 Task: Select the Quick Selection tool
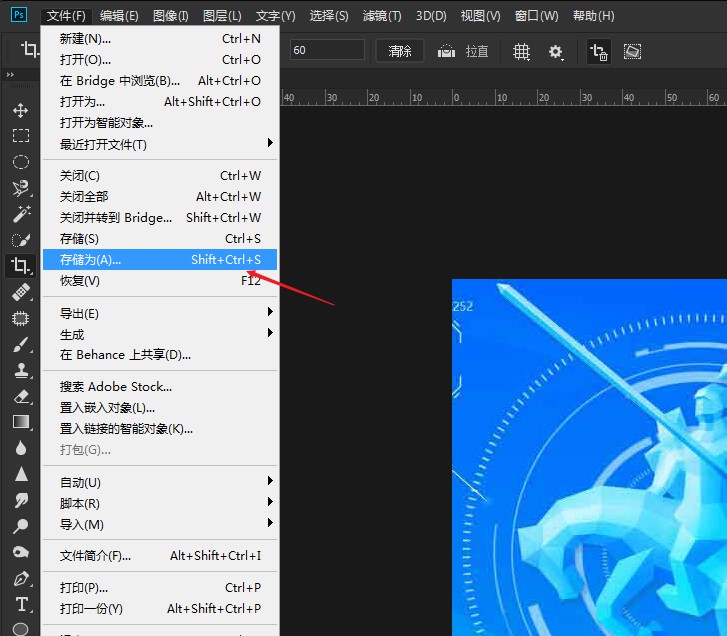point(20,240)
